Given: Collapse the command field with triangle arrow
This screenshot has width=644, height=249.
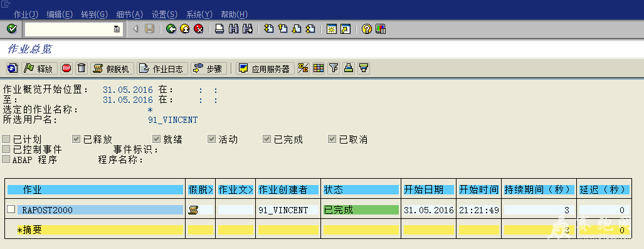Looking at the screenshot, I should tap(135, 29).
